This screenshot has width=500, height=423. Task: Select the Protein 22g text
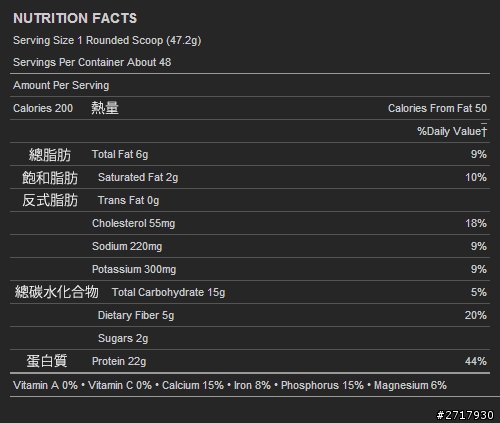[x=119, y=361]
